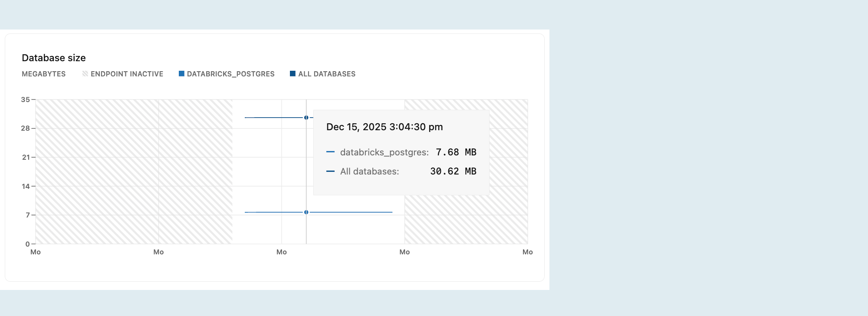This screenshot has height=316, width=868.
Task: Toggle the ALL DATABASES legend label
Action: point(327,74)
